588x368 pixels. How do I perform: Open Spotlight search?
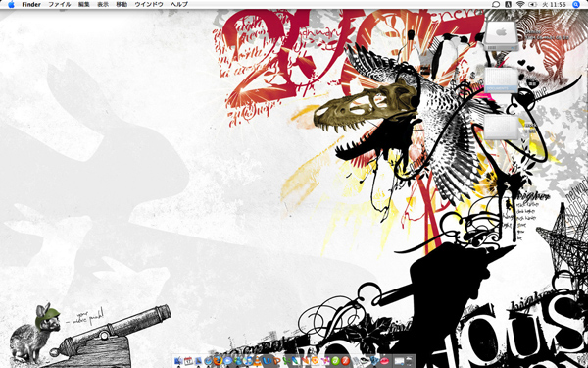pos(576,5)
